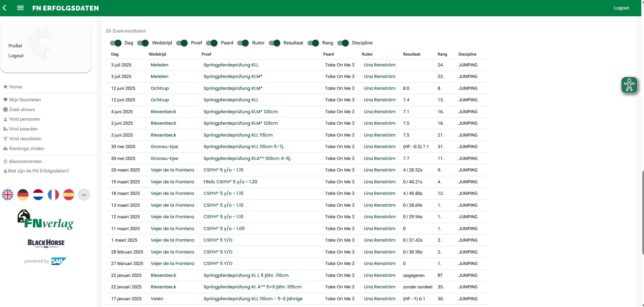
Task: Switch language with the UK flag
Action: pyautogui.click(x=8, y=195)
